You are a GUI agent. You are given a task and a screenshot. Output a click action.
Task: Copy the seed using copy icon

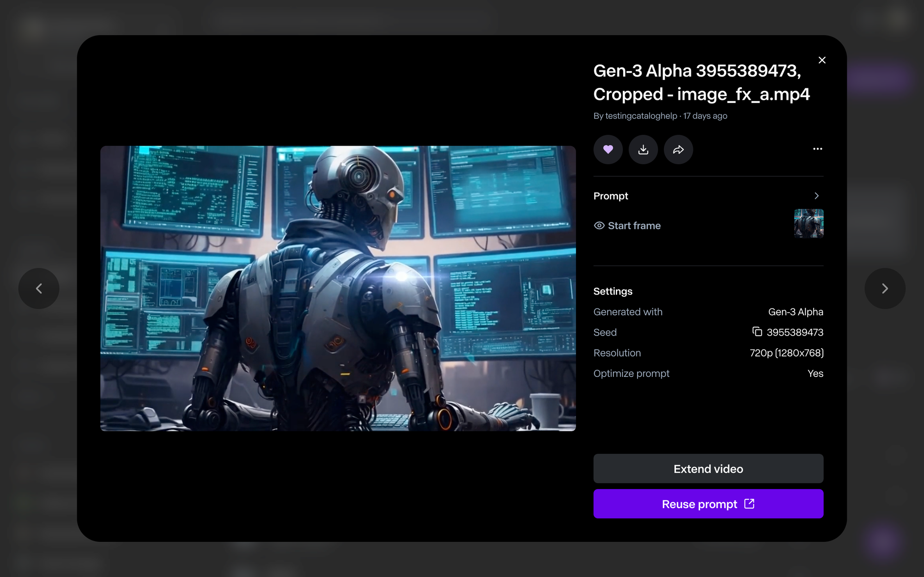(x=757, y=332)
